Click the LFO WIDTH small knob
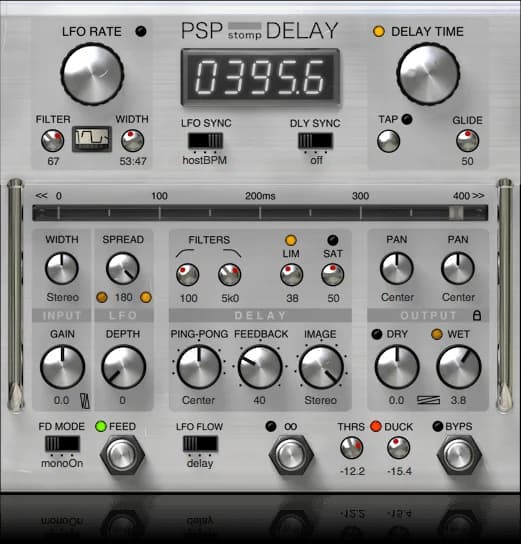 [133, 141]
